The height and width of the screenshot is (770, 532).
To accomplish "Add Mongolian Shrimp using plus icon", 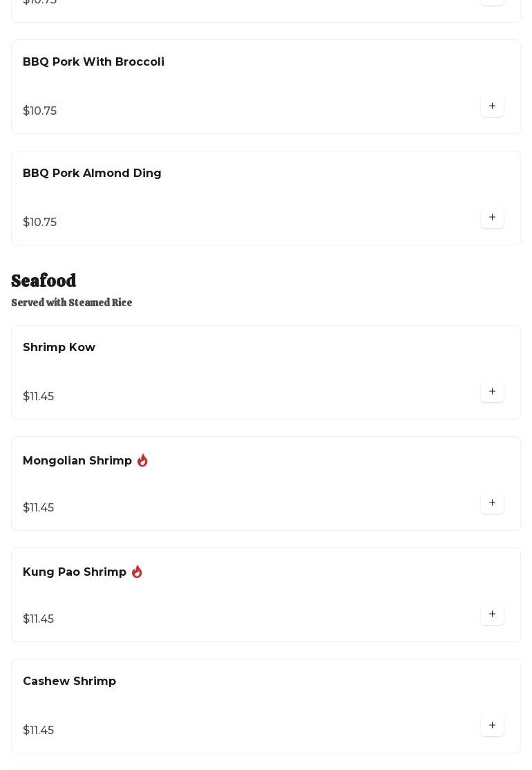I will [492, 503].
